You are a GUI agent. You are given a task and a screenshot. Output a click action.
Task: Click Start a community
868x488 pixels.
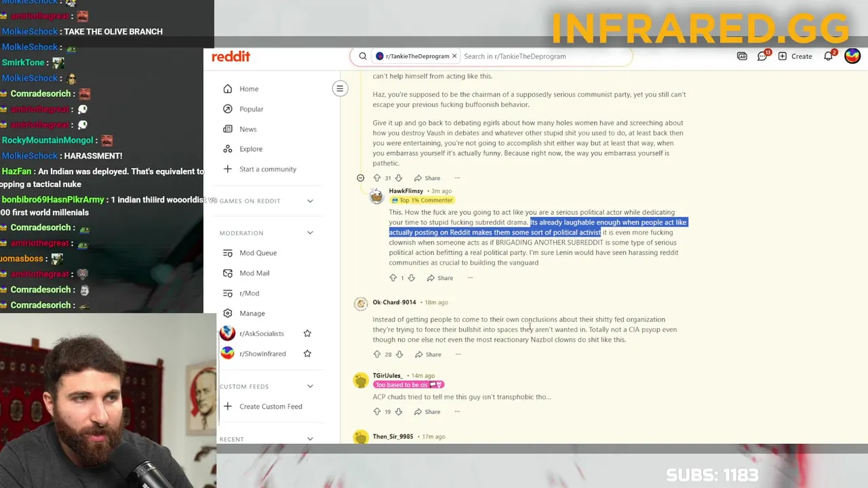267,169
